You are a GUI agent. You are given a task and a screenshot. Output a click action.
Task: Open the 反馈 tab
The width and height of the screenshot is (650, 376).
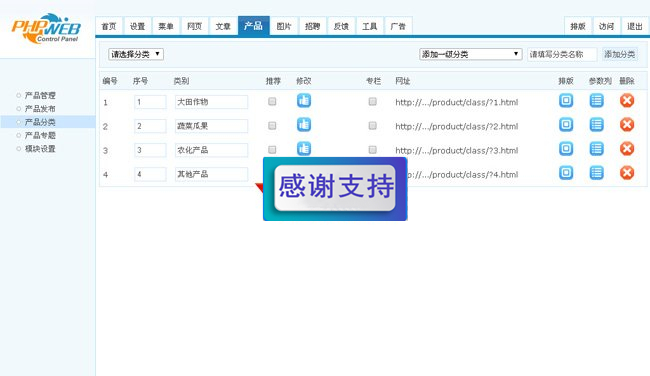pyautogui.click(x=341, y=27)
